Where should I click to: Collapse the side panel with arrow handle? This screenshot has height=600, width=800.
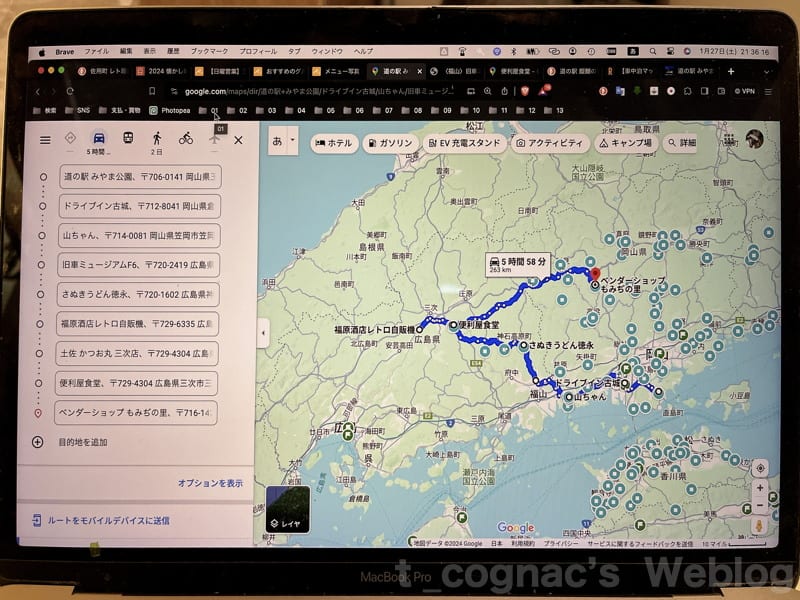[x=263, y=333]
